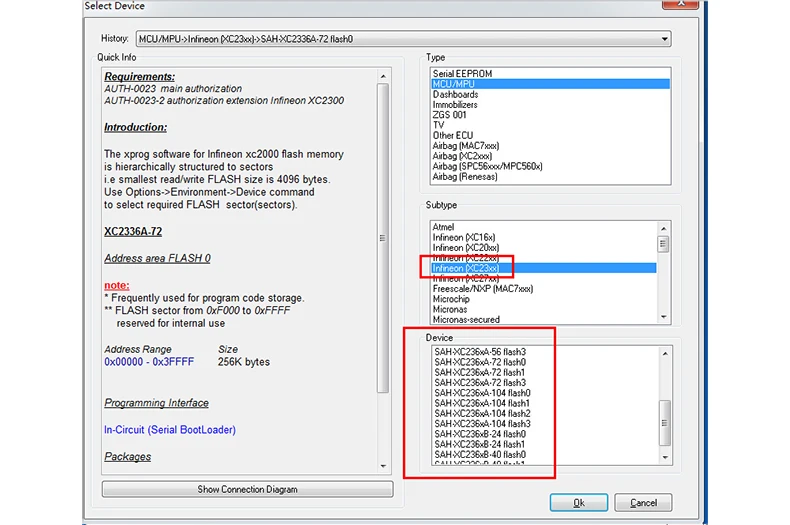Select SAH-XC236xA-104 flash3 device

click(x=546, y=424)
